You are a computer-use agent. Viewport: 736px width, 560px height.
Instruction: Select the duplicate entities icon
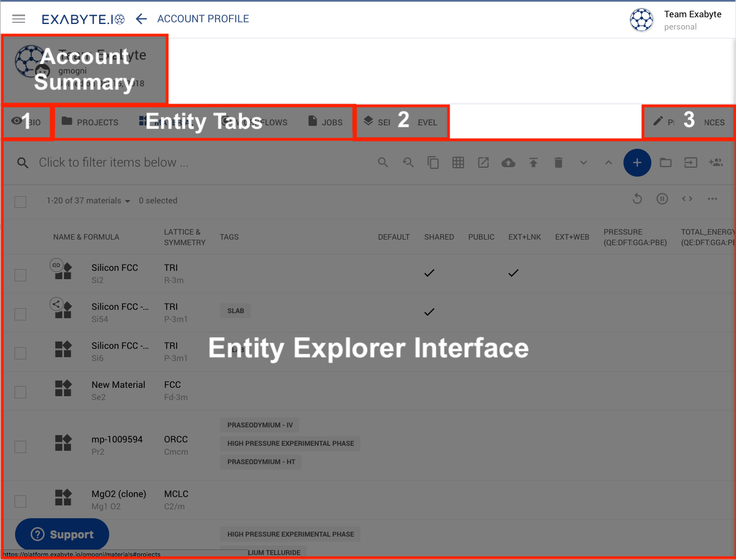(433, 162)
